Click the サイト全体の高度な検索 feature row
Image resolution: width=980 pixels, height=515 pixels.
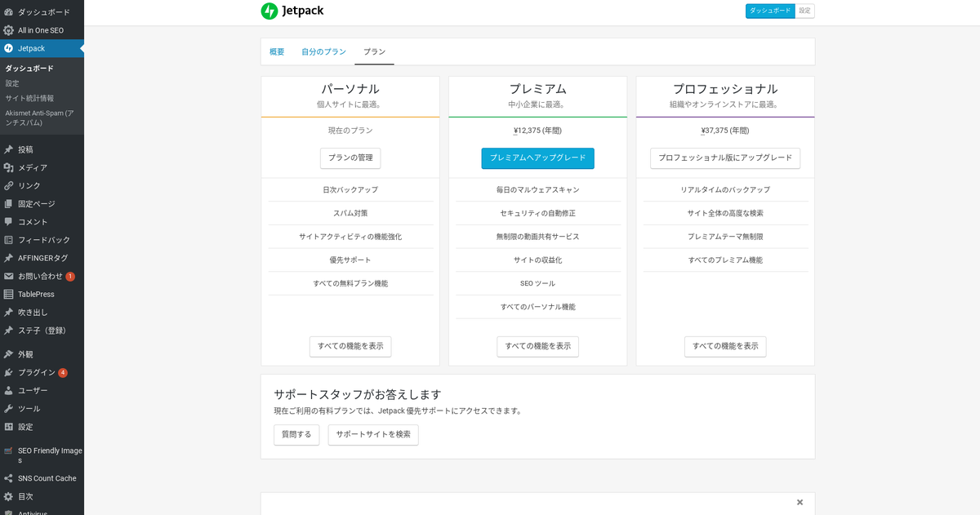(x=725, y=213)
